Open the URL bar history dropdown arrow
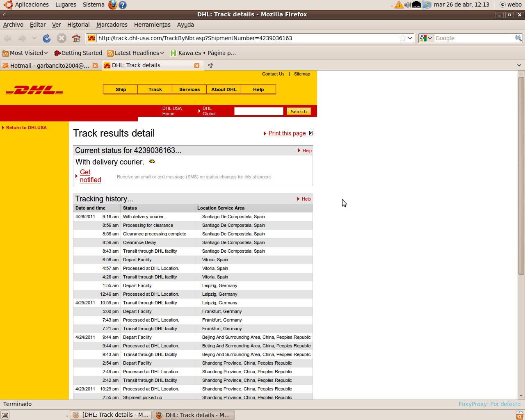 (410, 38)
